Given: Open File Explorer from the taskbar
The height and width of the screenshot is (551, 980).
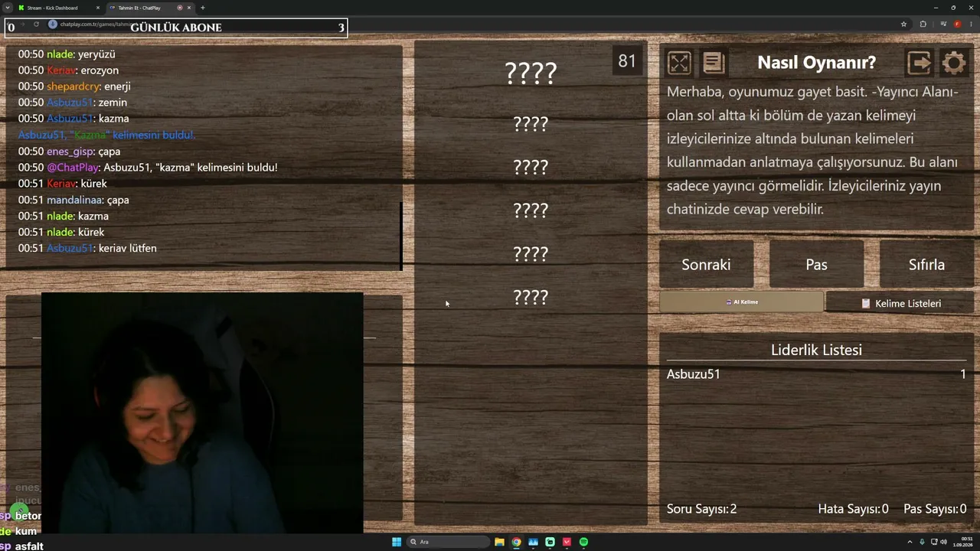Looking at the screenshot, I should click(499, 542).
